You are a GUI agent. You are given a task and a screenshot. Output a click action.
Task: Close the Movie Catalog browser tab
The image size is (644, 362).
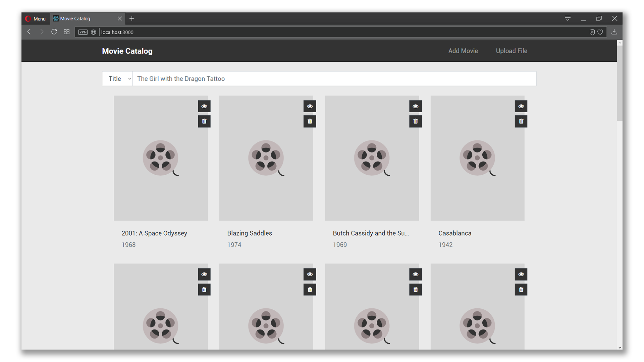click(120, 19)
